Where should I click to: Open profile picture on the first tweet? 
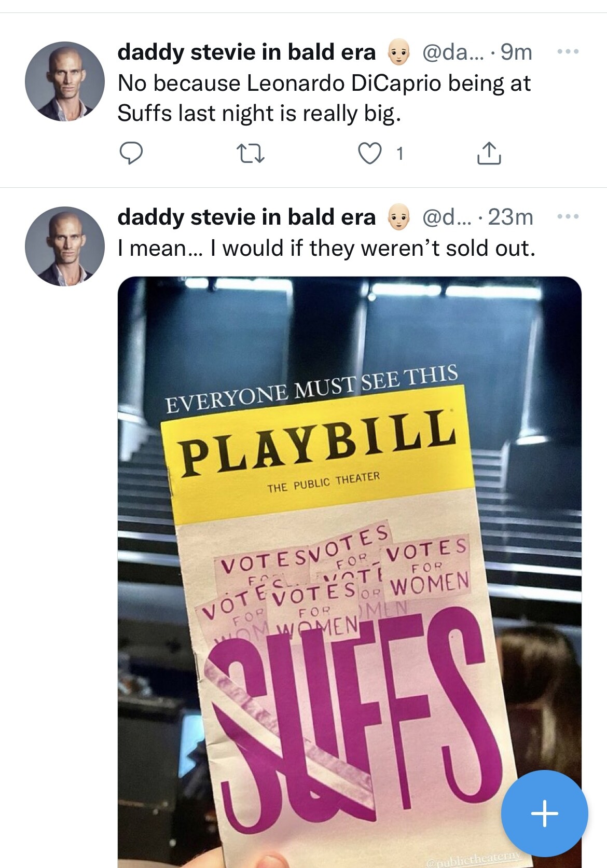pos(65,81)
